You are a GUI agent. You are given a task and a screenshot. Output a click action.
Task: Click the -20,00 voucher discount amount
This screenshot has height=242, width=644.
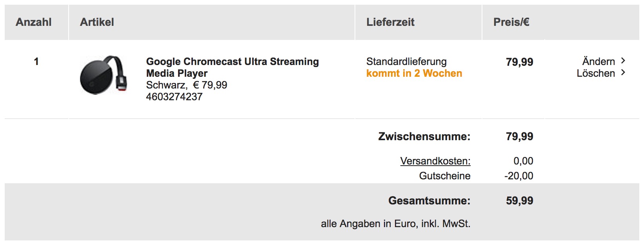click(x=518, y=176)
